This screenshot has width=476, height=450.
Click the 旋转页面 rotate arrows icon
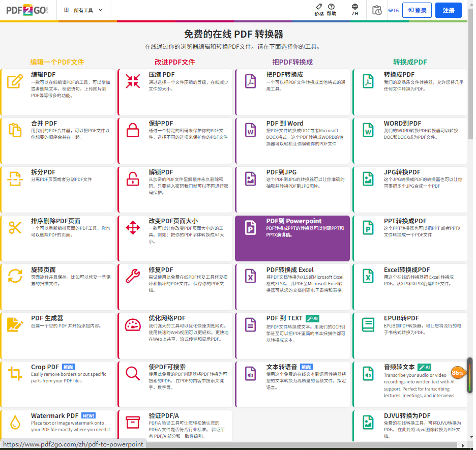click(15, 276)
